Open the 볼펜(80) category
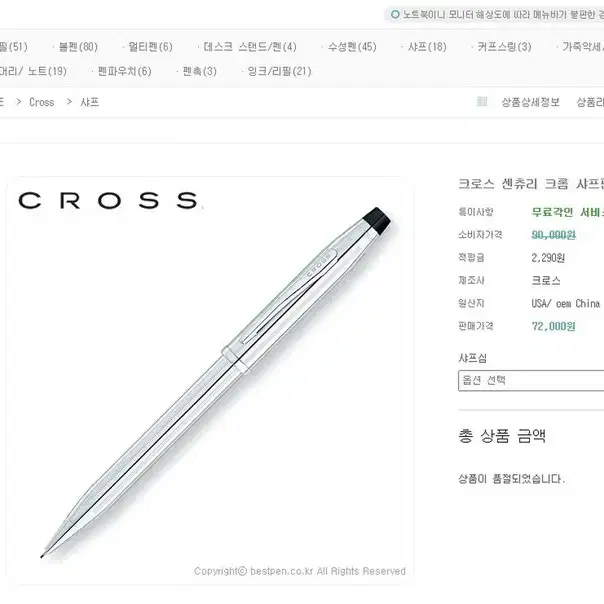Viewport: 604px width, 604px height. coord(78,47)
